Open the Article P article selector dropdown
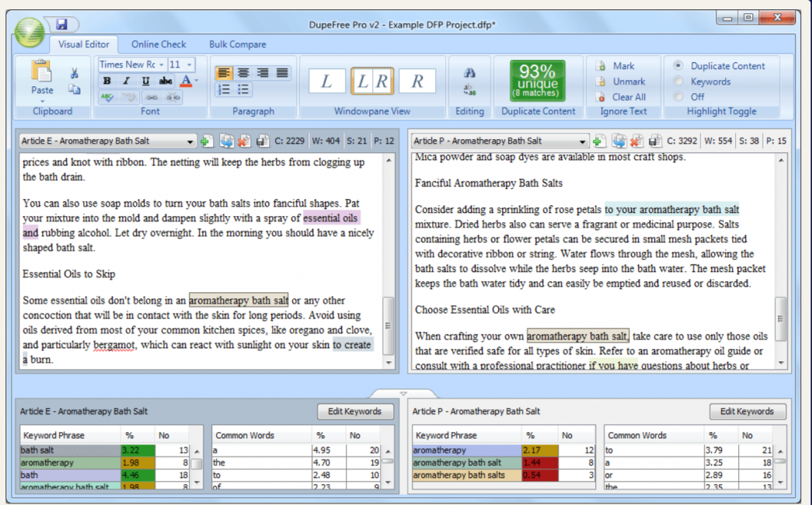The width and height of the screenshot is (812, 505). tap(583, 141)
